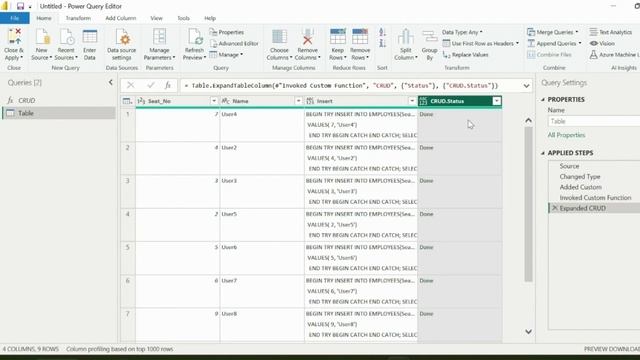Delete the Expanded CRUD step icon
The image size is (640, 360).
[x=554, y=208]
